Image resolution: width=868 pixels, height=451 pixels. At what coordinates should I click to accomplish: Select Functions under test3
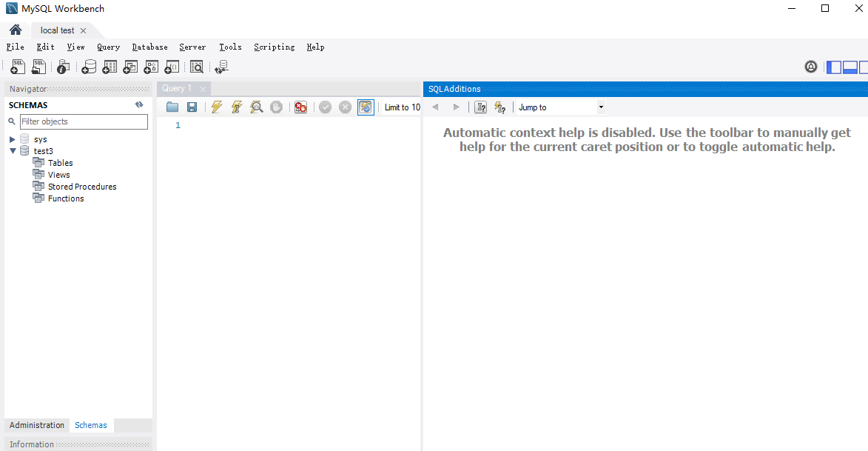click(66, 198)
